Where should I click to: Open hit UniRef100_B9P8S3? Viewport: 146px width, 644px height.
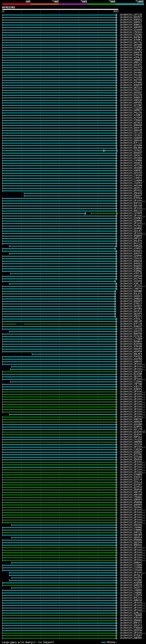131,20
